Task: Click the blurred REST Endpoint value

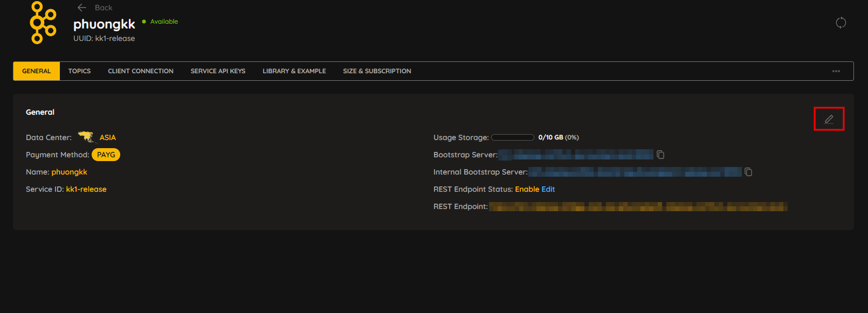Action: tap(638, 206)
